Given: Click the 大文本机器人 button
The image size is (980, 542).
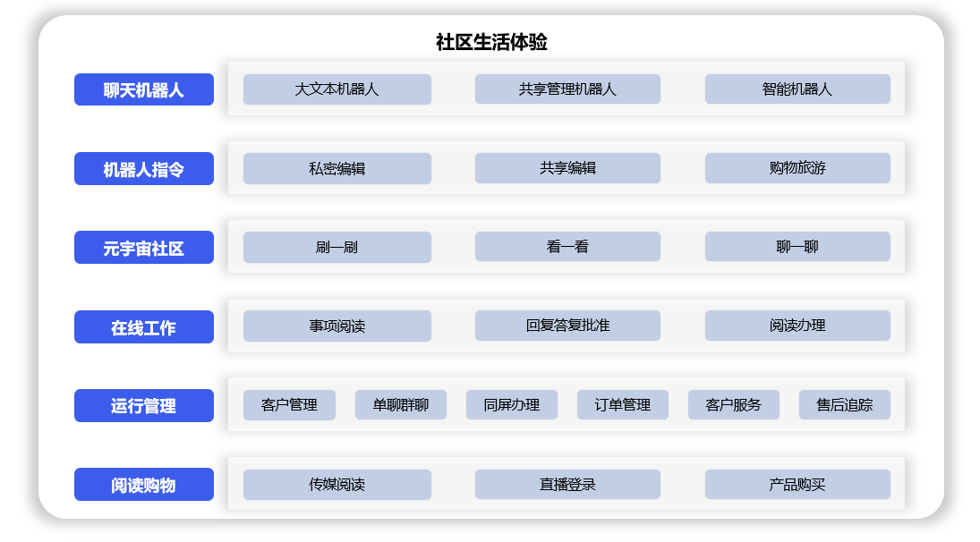Looking at the screenshot, I should (337, 89).
